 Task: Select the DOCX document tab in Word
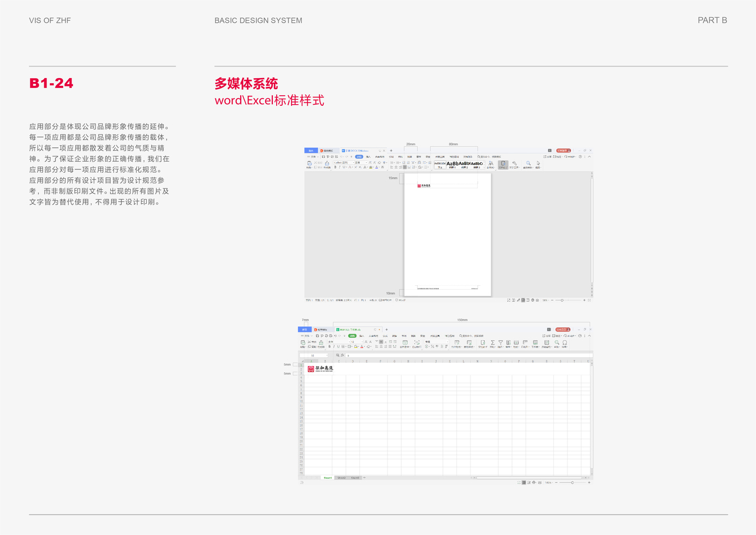(x=364, y=151)
